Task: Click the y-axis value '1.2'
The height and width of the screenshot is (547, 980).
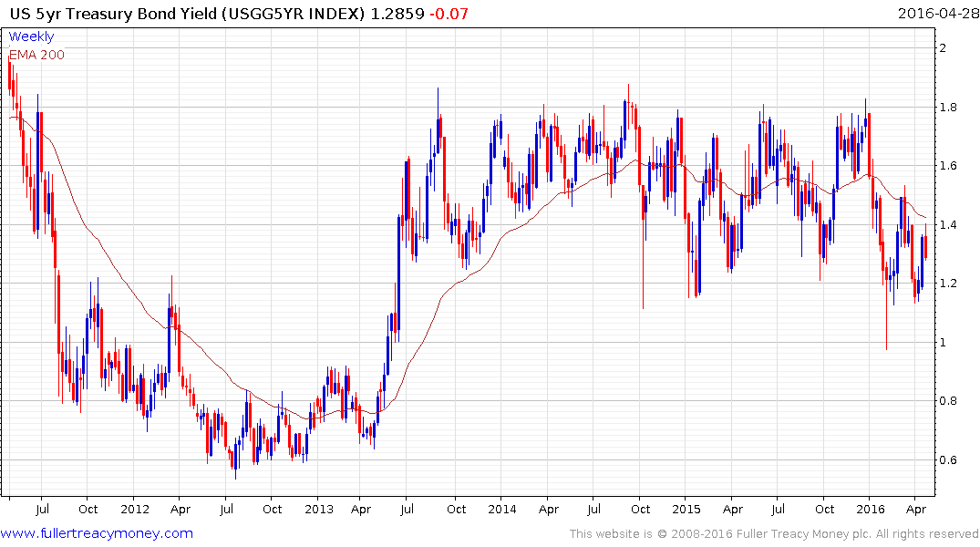Action: (948, 284)
